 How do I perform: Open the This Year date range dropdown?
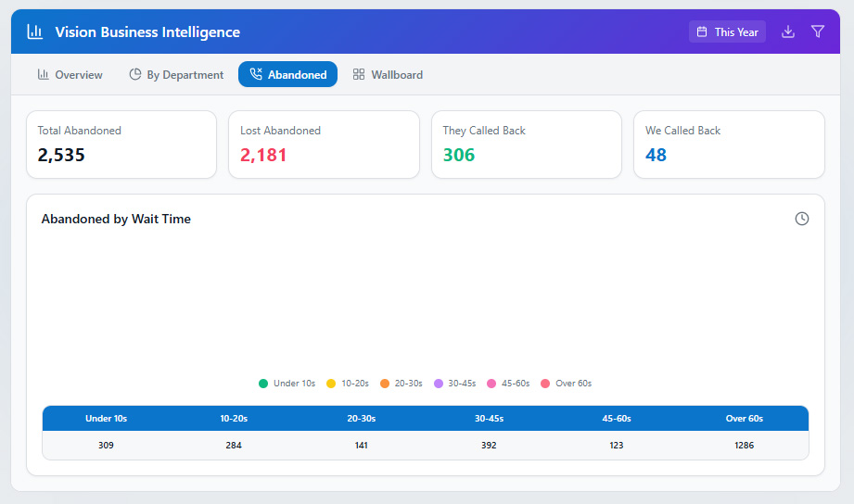coord(727,32)
